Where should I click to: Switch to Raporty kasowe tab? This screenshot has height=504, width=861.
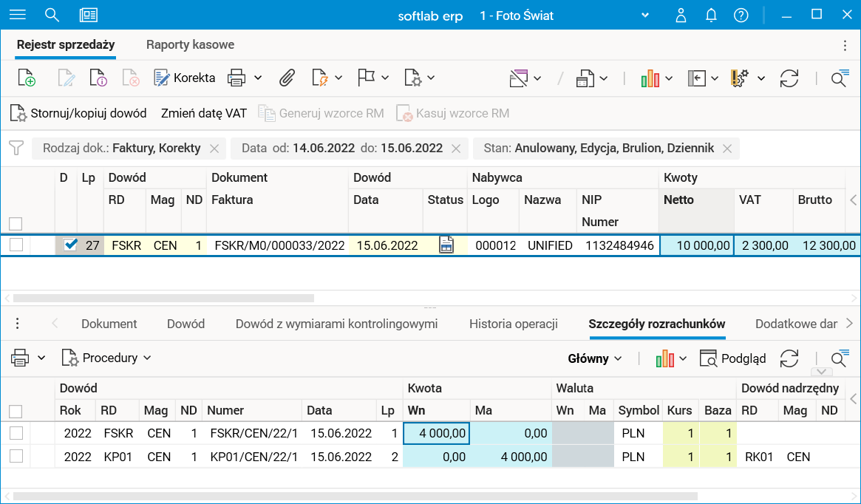[x=190, y=44]
